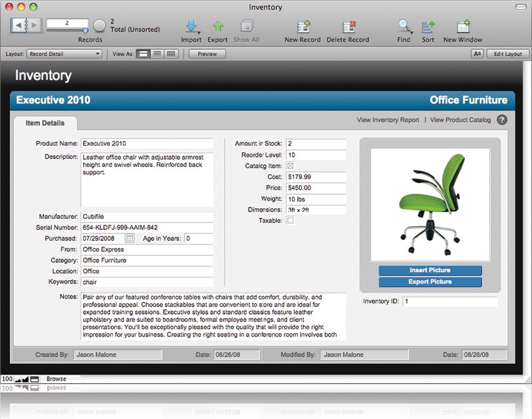
Task: Click the Keywords field chair
Action: (x=147, y=282)
